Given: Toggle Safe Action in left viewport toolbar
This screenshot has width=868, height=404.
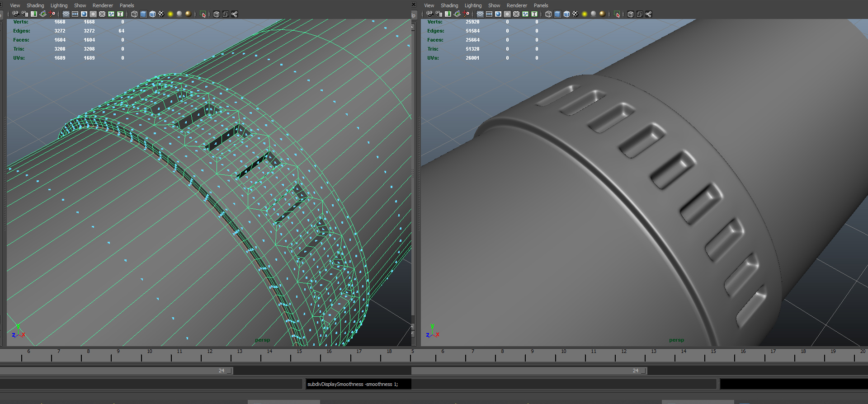Looking at the screenshot, I should (111, 14).
